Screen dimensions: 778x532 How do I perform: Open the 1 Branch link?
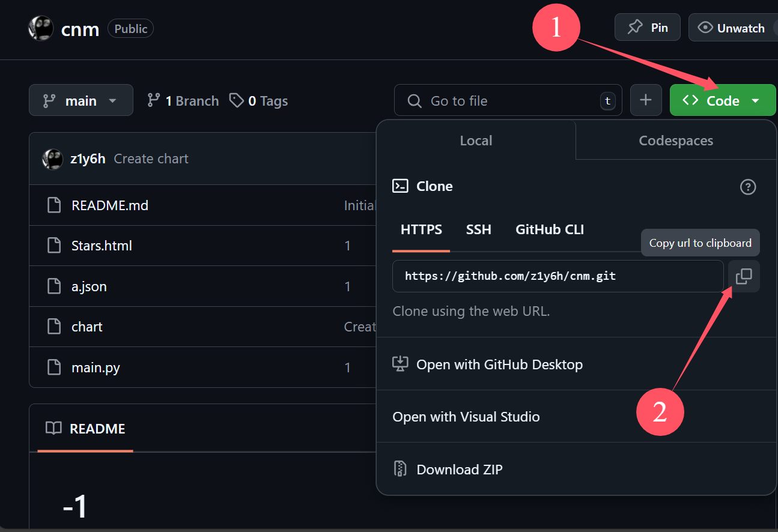[183, 101]
